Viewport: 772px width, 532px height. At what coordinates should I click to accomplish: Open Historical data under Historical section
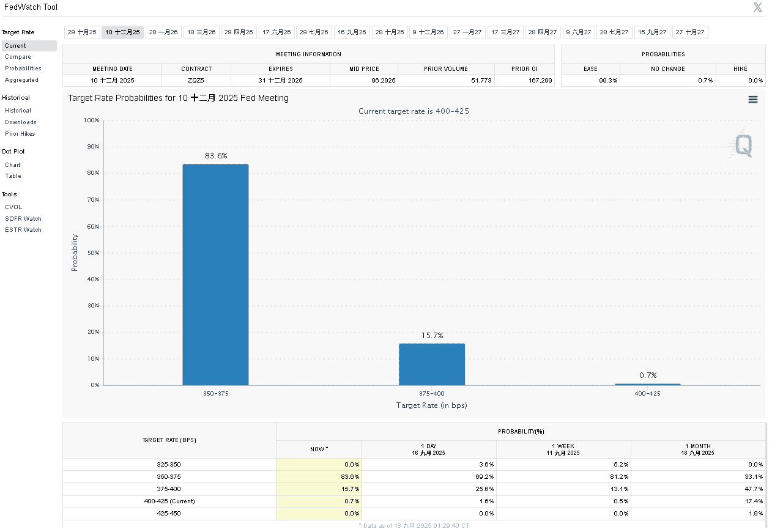[18, 111]
